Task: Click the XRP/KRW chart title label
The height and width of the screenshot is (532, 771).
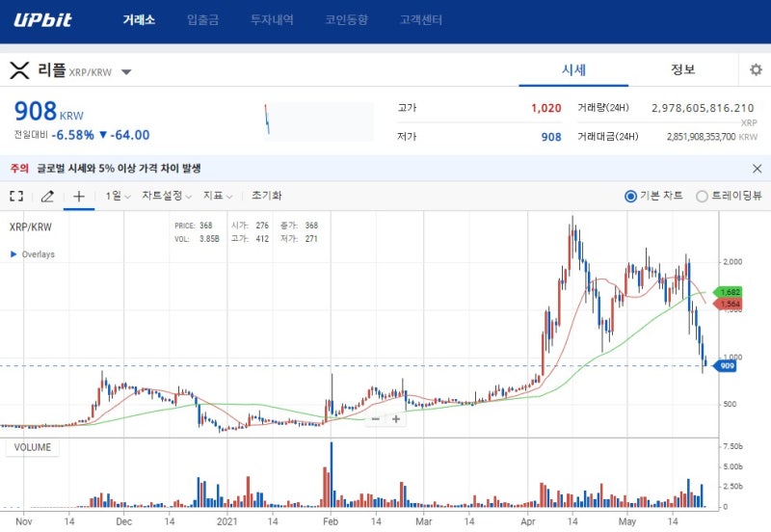Action: tap(31, 227)
